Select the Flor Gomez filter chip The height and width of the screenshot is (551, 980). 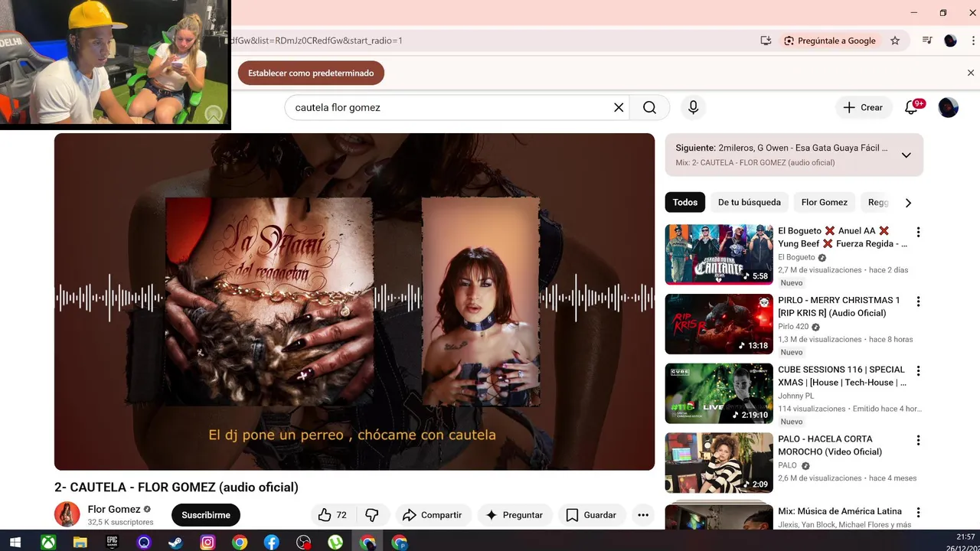(x=825, y=203)
